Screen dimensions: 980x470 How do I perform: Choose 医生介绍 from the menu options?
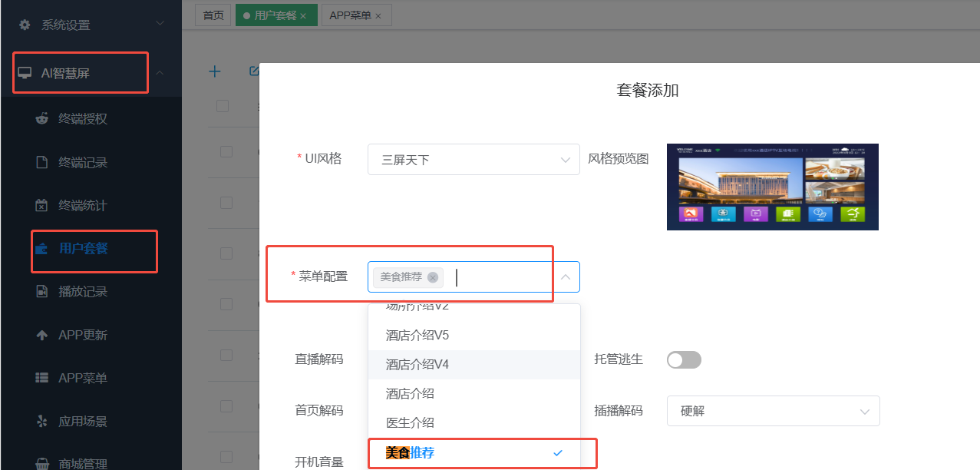point(410,422)
